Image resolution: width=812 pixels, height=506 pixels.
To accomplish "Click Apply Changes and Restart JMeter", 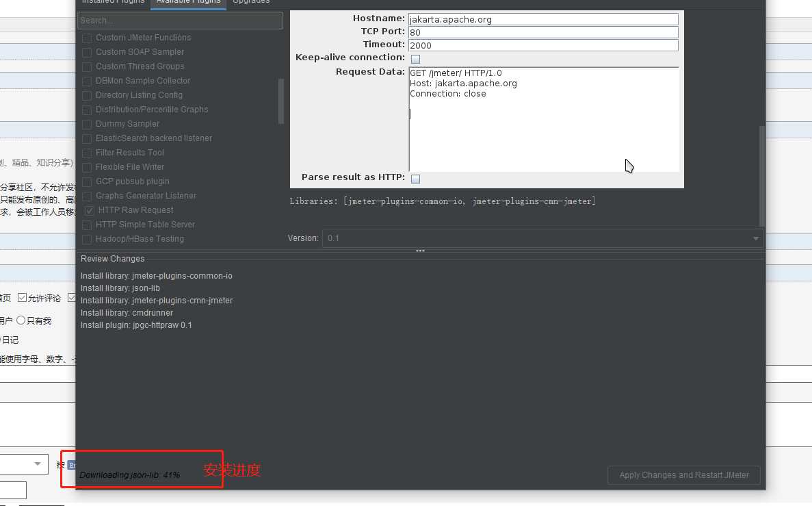I will (x=684, y=475).
